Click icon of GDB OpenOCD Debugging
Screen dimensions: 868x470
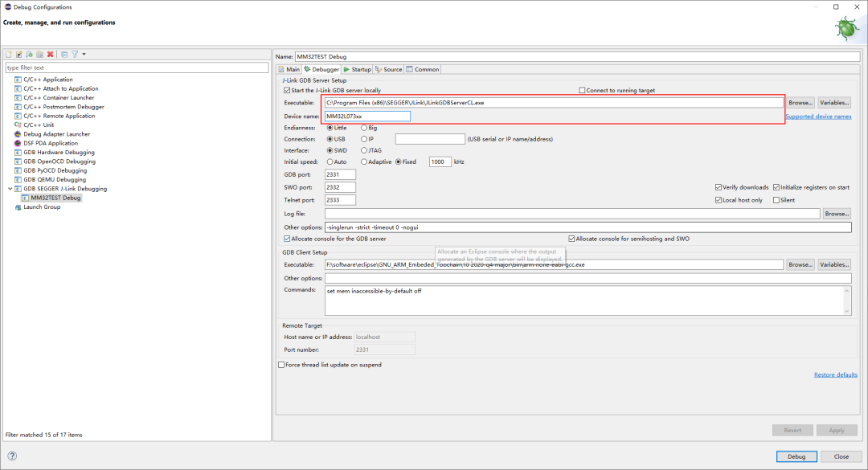[x=18, y=161]
